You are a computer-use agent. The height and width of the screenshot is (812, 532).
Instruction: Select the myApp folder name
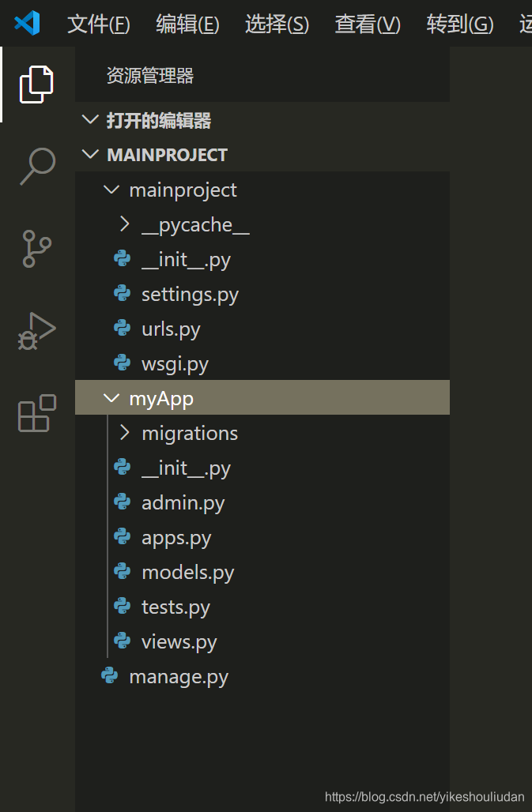click(x=161, y=399)
